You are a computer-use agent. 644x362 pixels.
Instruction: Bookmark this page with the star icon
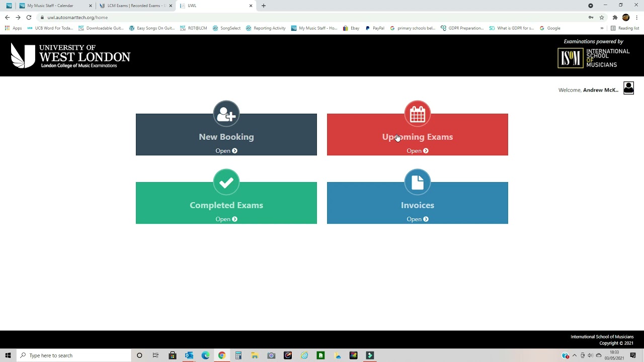coord(601,17)
